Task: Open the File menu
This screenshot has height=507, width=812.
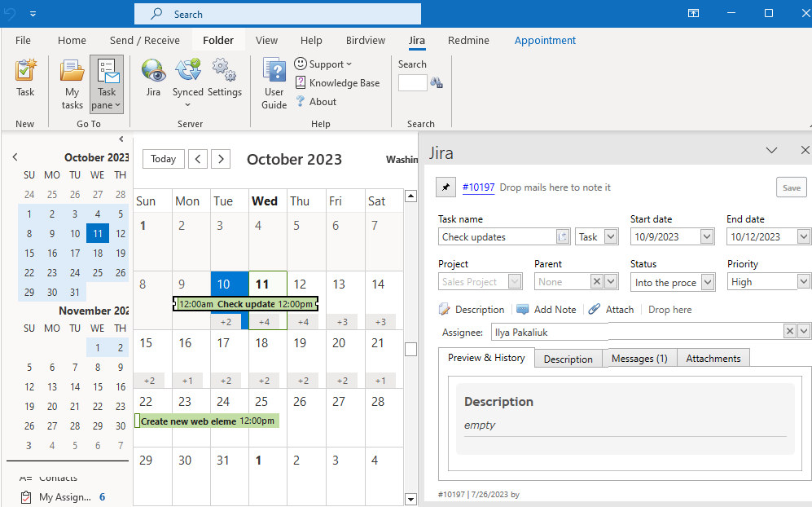Action: point(23,40)
